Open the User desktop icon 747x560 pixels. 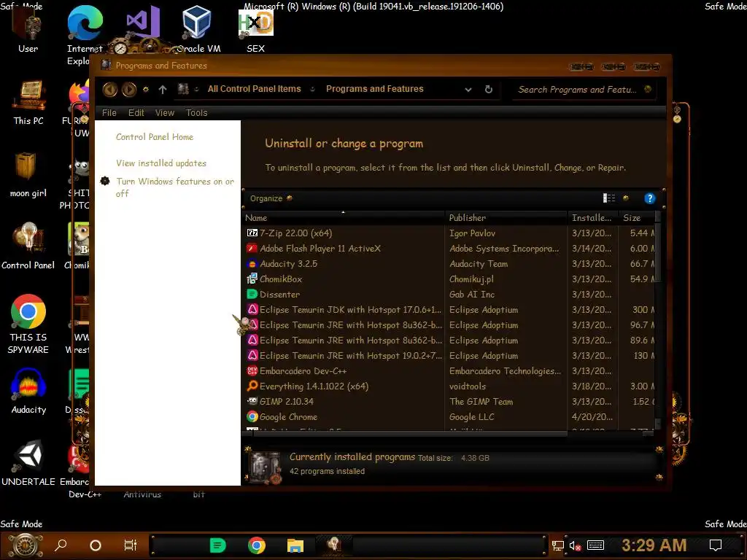tap(28, 31)
